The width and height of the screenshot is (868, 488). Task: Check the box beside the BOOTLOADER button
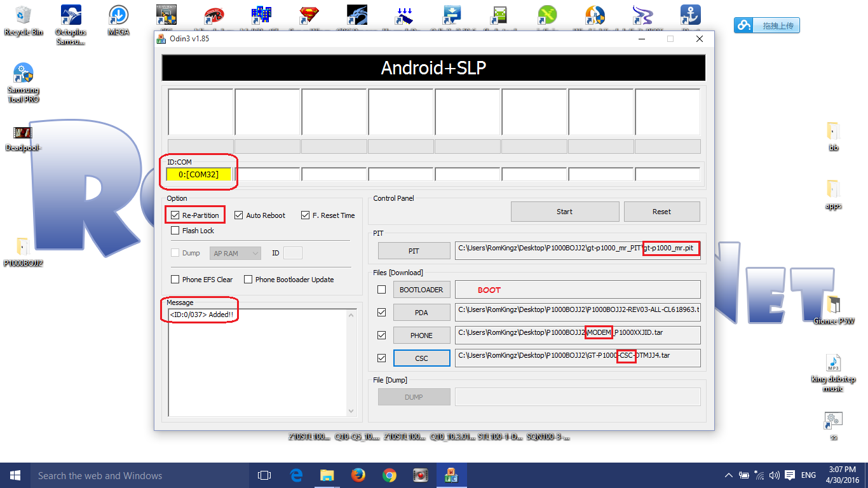coord(381,290)
